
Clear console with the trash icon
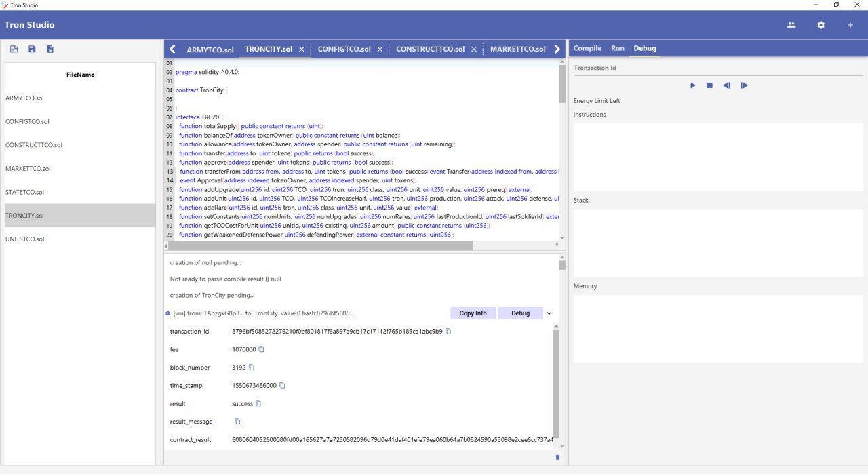pyautogui.click(x=557, y=457)
